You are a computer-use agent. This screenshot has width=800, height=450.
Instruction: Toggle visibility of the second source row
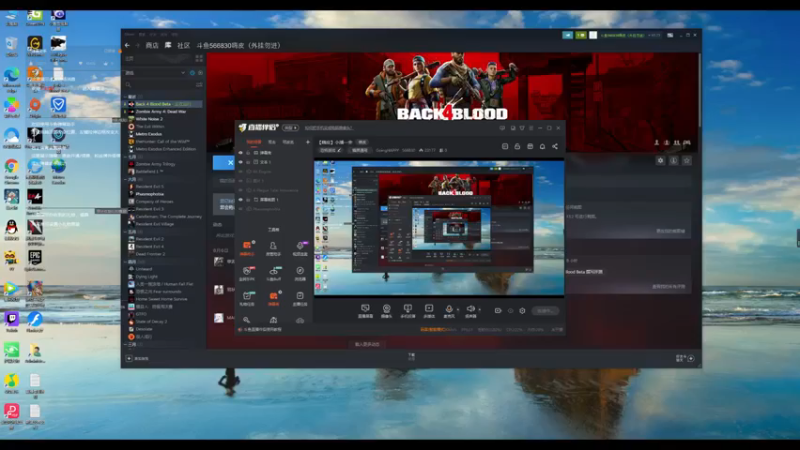pyautogui.click(x=241, y=162)
